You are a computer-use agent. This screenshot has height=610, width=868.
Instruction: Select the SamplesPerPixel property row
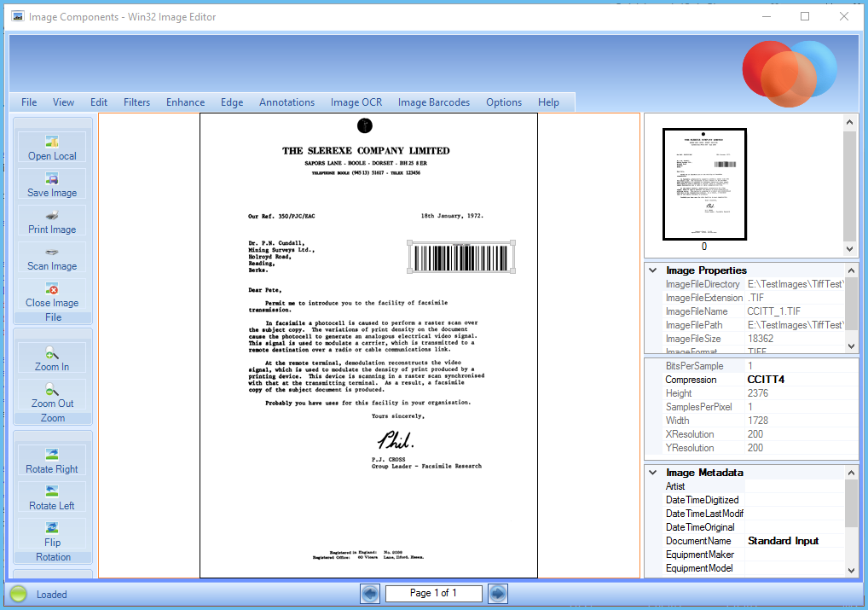760,407
